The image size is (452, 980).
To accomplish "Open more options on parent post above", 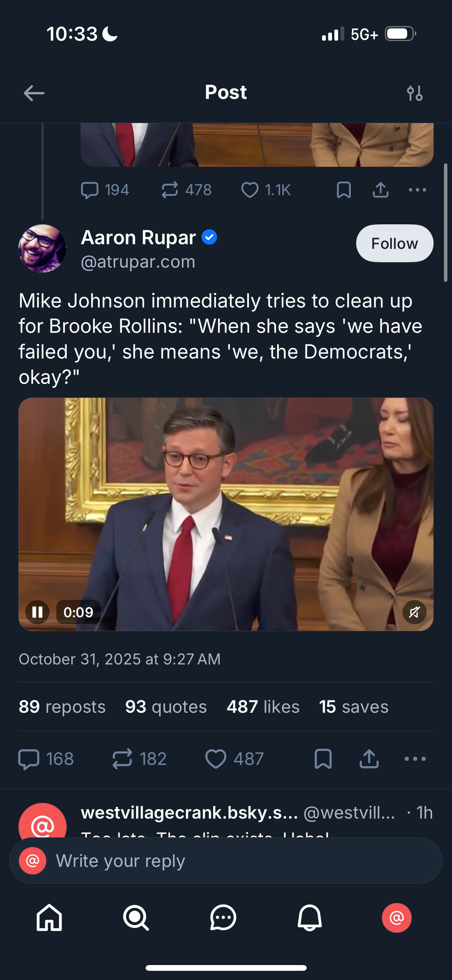I will (x=417, y=190).
